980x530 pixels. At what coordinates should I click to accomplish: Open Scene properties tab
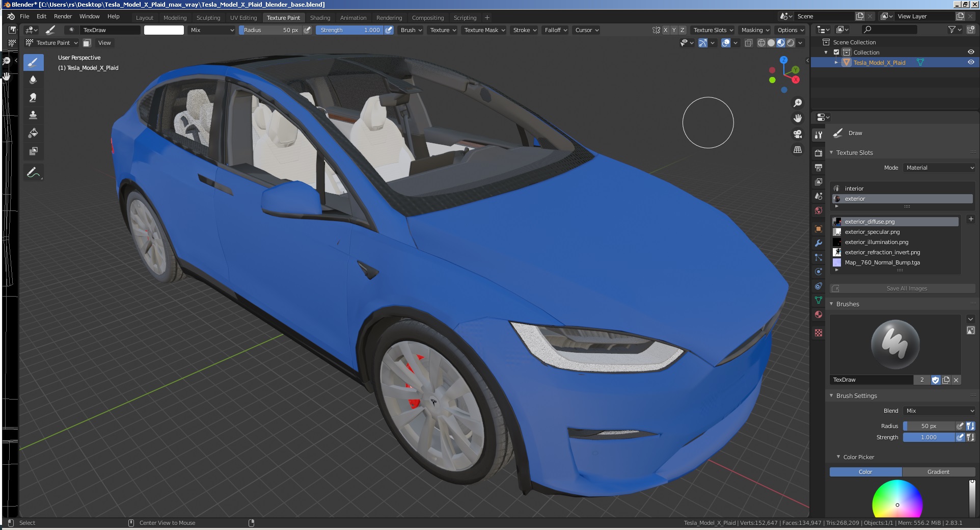coord(819,196)
